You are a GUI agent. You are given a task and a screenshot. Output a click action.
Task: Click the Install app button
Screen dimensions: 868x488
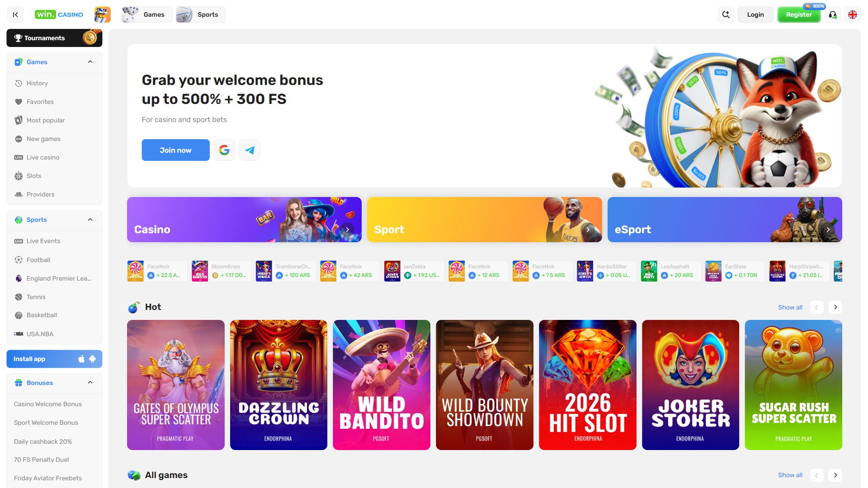[54, 359]
